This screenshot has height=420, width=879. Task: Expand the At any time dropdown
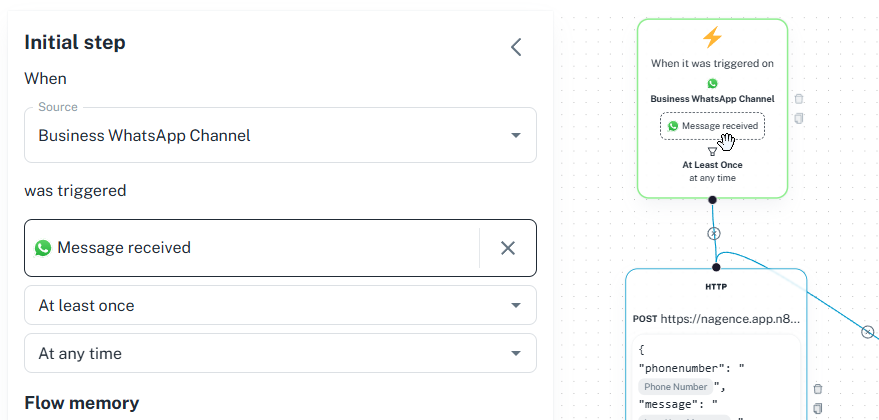(x=280, y=353)
